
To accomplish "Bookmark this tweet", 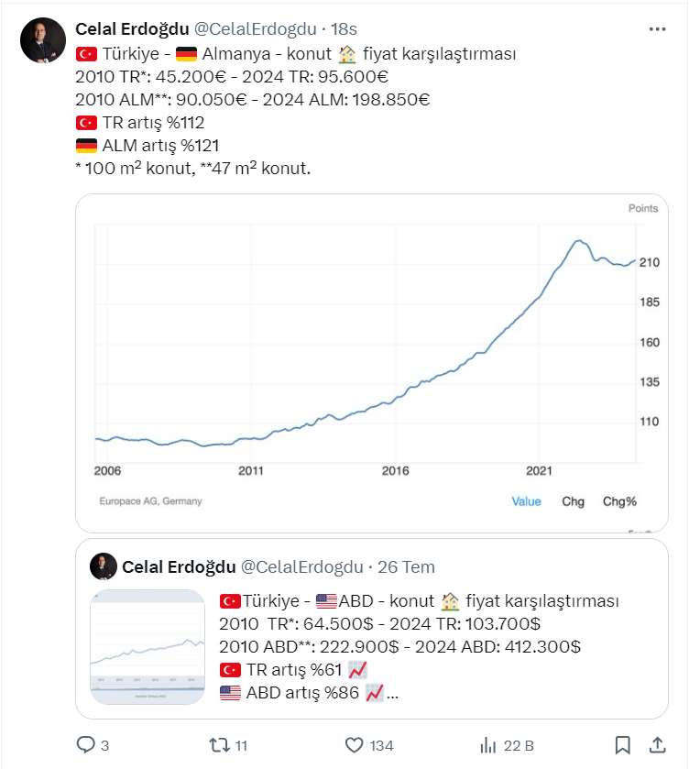I will click(x=622, y=744).
